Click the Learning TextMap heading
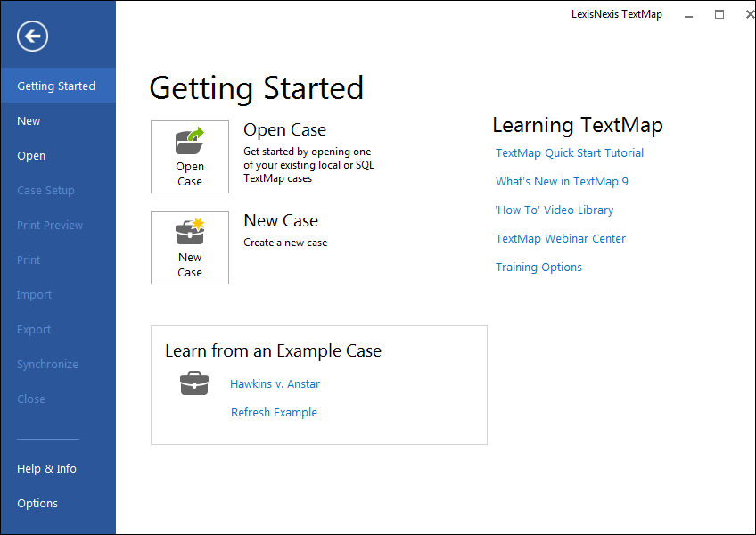The image size is (756, 535). coord(578,125)
